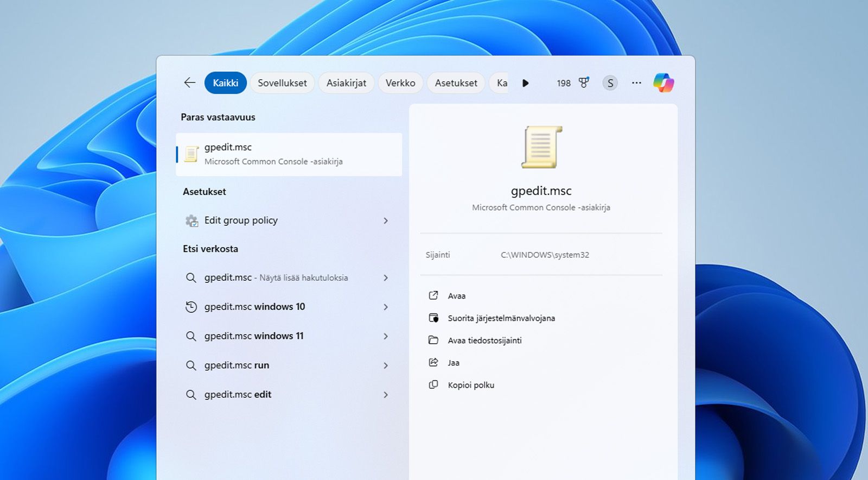Image resolution: width=868 pixels, height=480 pixels.
Task: Click the shield icon for Suorita järjestelmänvalvojana
Action: pos(433,318)
